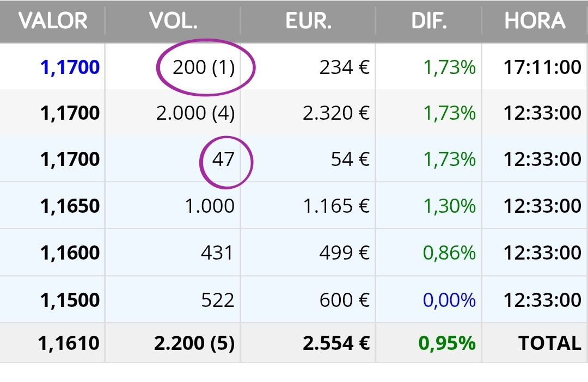The image size is (588, 382).
Task: Sort by the VOL. column header
Action: [173, 21]
